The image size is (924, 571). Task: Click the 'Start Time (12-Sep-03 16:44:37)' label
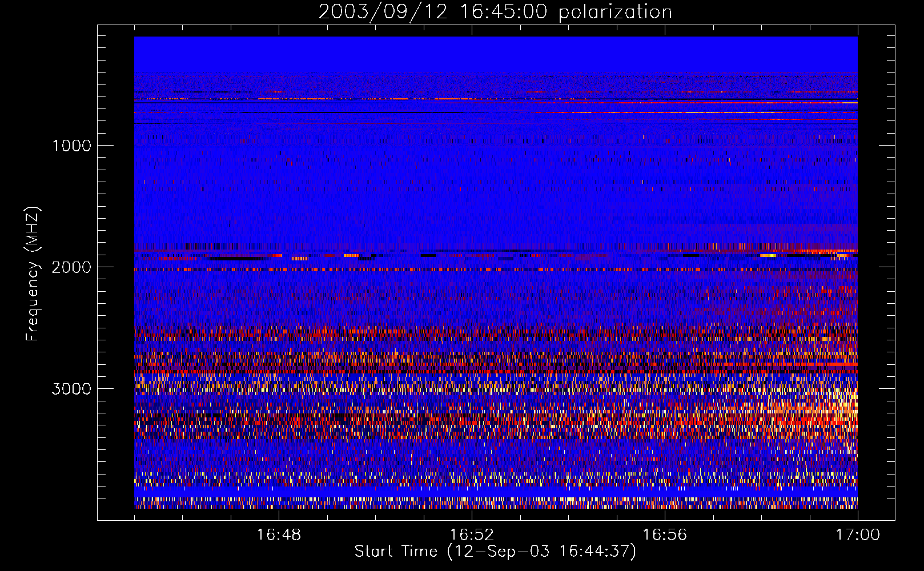[495, 552]
